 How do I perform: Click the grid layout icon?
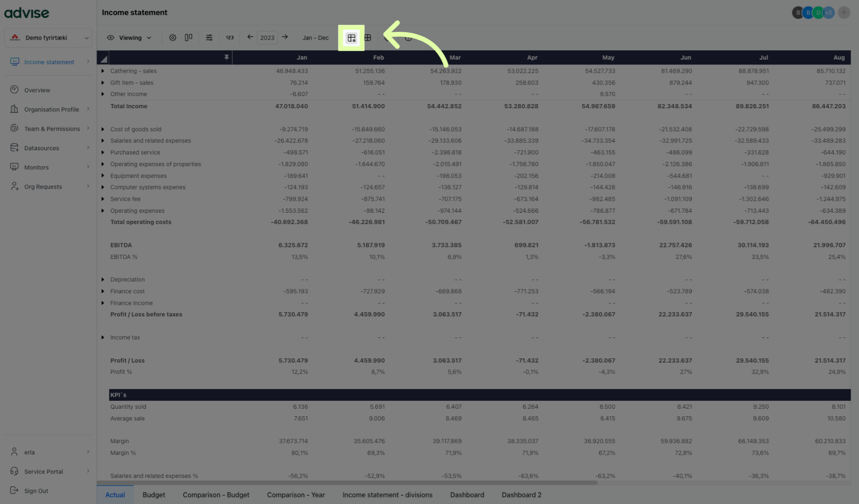[368, 38]
